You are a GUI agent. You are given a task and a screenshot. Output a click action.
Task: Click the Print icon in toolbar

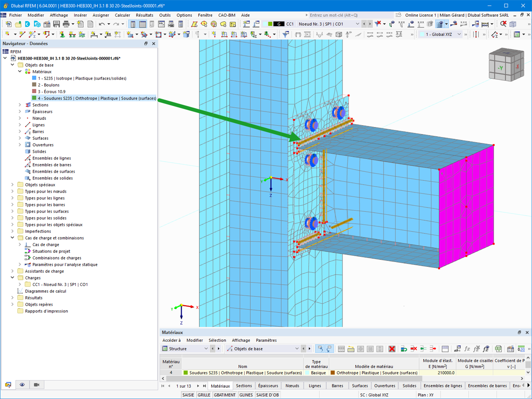(66, 24)
